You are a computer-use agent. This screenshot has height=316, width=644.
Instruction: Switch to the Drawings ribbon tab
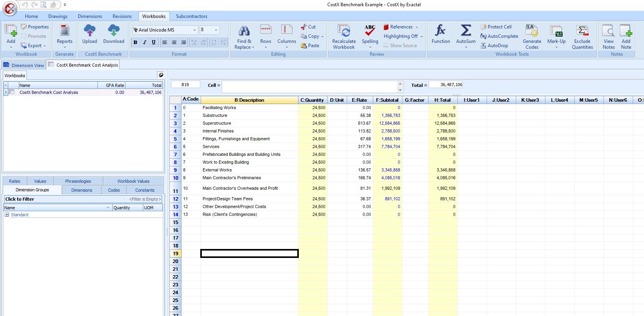pos(58,16)
